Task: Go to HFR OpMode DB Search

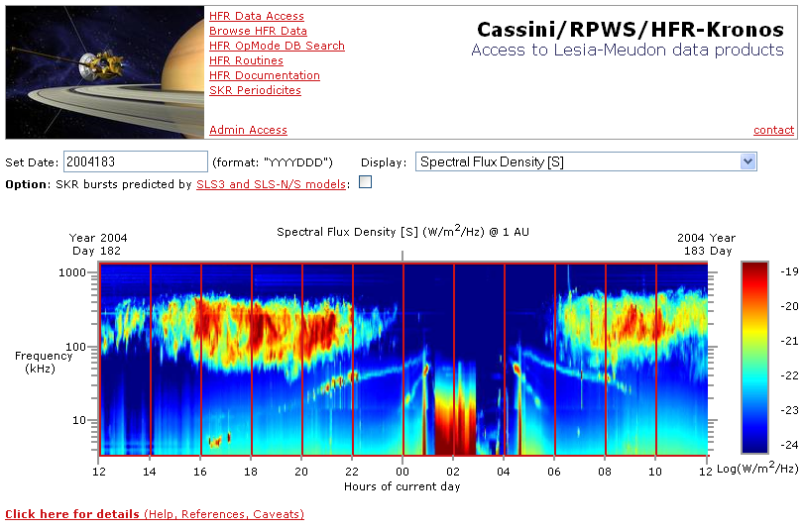Action: 277,46
